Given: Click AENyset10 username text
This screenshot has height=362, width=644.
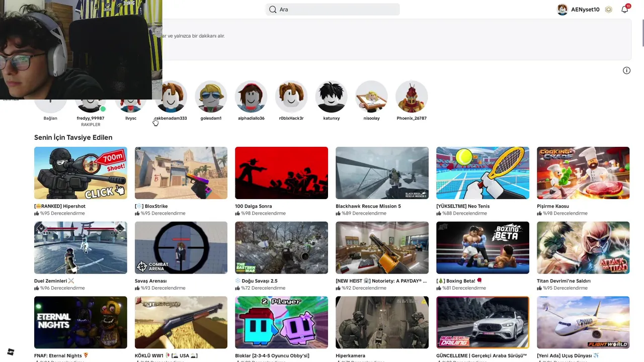Looking at the screenshot, I should coord(585,10).
